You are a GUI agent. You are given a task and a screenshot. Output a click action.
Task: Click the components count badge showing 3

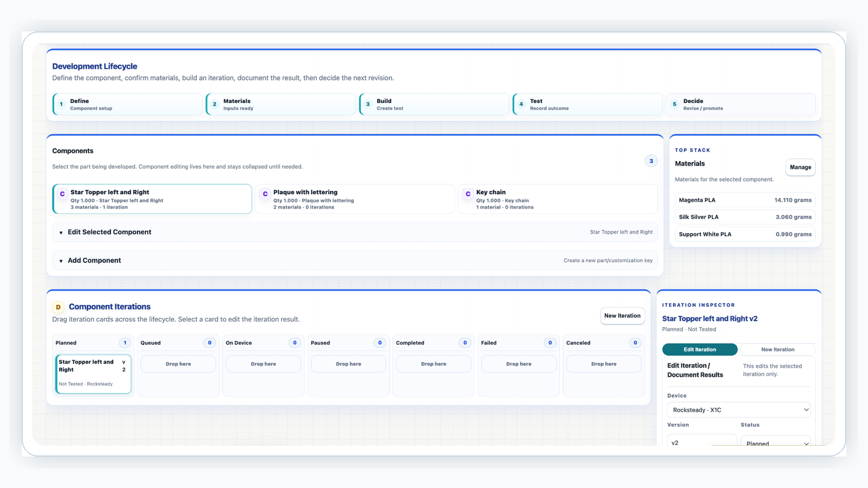coord(651,161)
